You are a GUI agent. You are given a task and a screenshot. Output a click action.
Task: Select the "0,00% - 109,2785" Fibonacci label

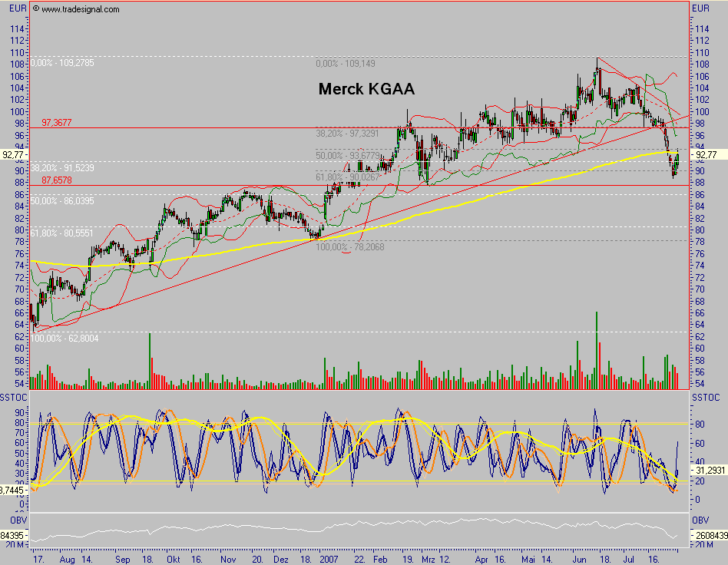63,63
